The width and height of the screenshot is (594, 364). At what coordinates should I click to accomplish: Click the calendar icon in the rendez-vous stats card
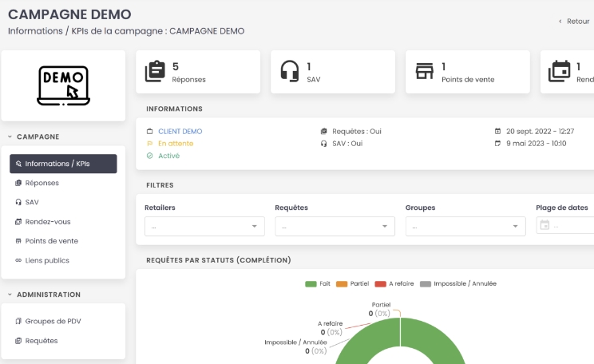(x=559, y=71)
